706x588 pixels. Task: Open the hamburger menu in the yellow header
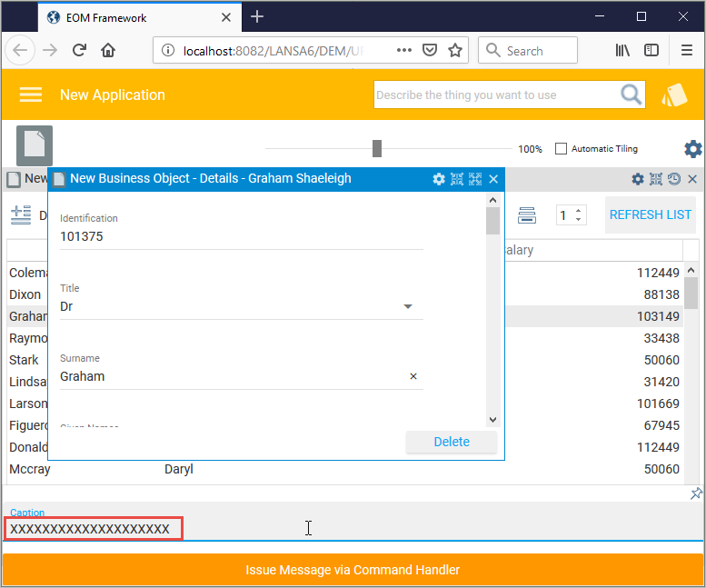pos(31,95)
